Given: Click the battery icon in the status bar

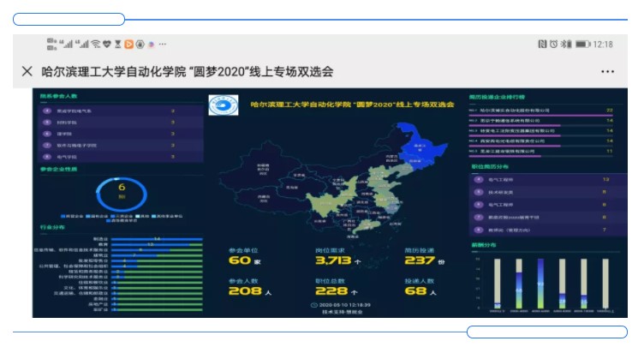Looking at the screenshot, I should point(583,44).
